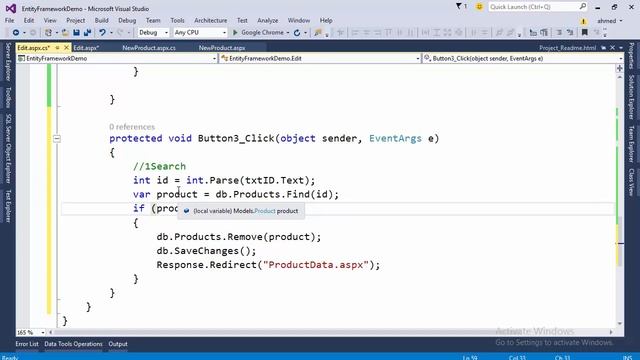Click the editor split-window handle
The width and height of the screenshot is (640, 360).
pos(620,68)
